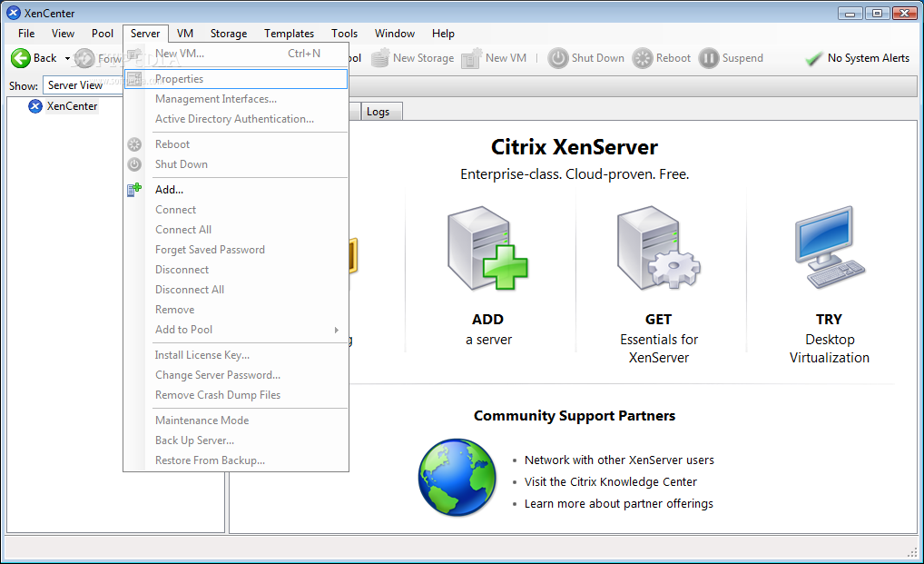Click the Community Support globe icon
Image resolution: width=924 pixels, height=564 pixels.
[x=457, y=478]
